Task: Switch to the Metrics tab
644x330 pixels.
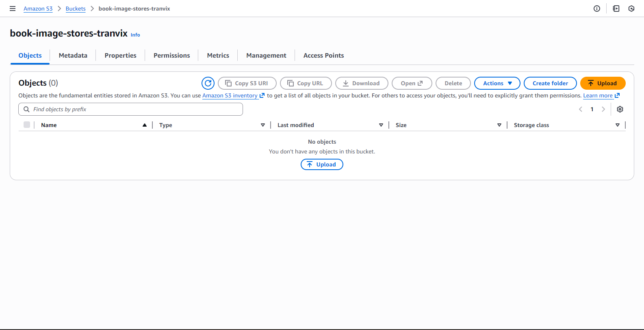Action: click(218, 56)
